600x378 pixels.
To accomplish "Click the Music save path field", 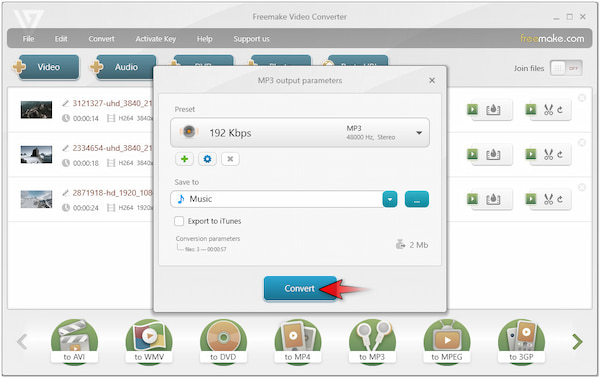I will pyautogui.click(x=277, y=199).
